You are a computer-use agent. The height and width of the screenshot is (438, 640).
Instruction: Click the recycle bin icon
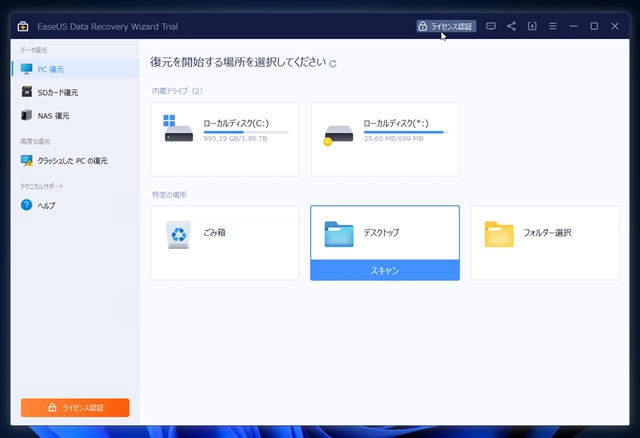pos(178,234)
